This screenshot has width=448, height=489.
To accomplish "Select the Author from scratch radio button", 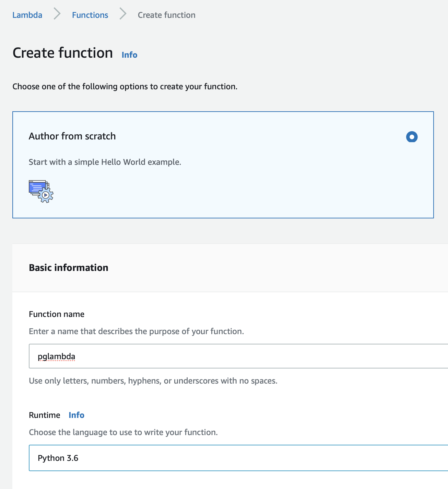I will click(412, 137).
